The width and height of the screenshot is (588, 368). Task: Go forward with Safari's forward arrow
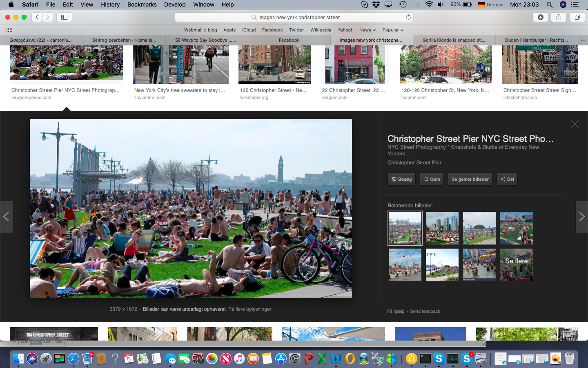(x=47, y=17)
